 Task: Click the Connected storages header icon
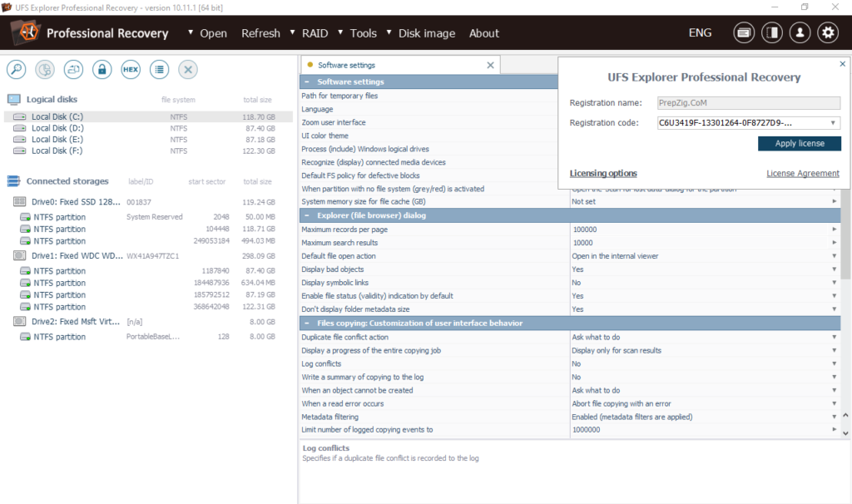(x=14, y=181)
